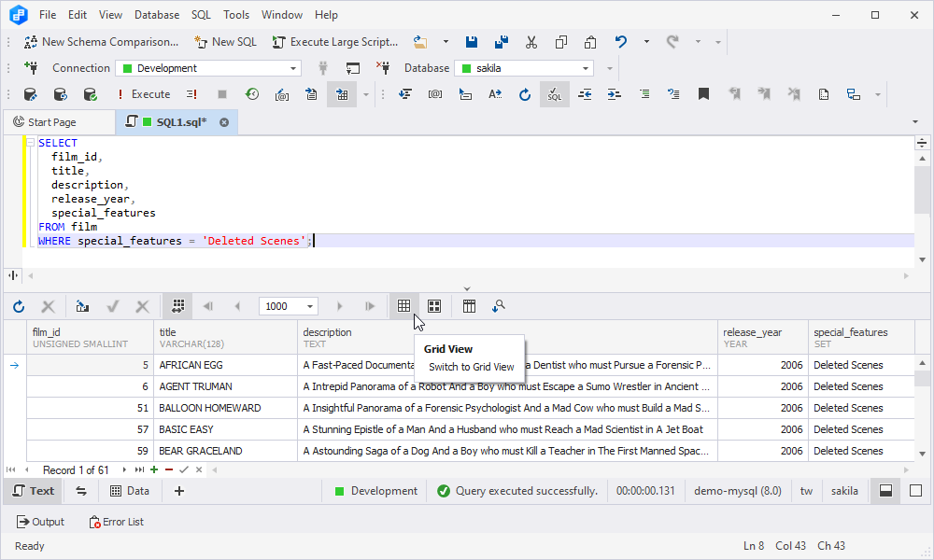The width and height of the screenshot is (934, 560).
Task: Switch to the Data tab
Action: click(130, 491)
